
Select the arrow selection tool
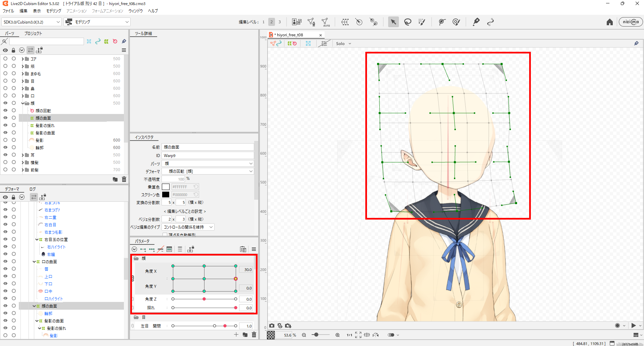[393, 22]
